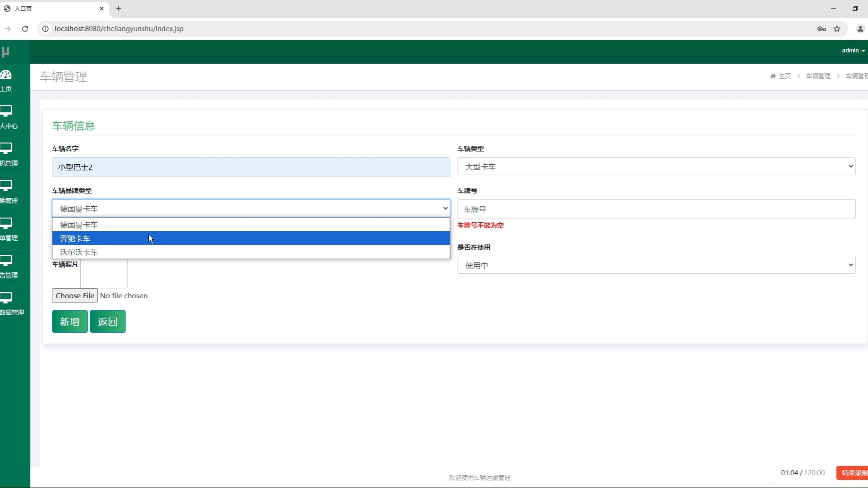Screen dimensions: 868x488
Task: Click the 车牌号 input field
Action: click(656, 209)
